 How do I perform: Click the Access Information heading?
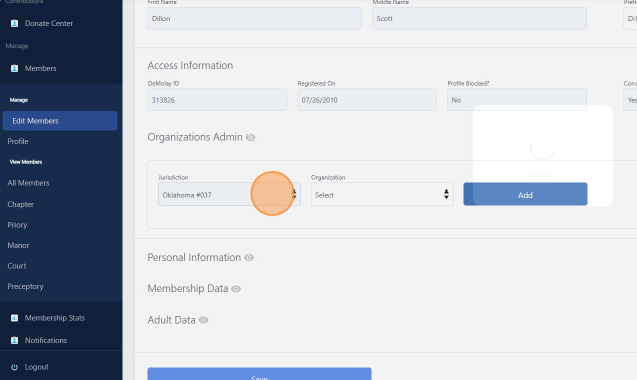click(x=190, y=65)
